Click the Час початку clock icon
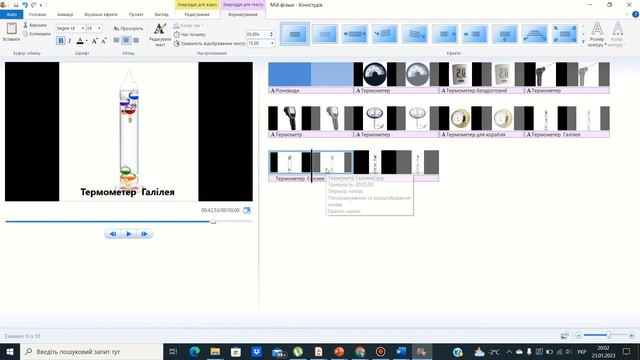Viewport: 640px width, 360px height. pyautogui.click(x=177, y=34)
